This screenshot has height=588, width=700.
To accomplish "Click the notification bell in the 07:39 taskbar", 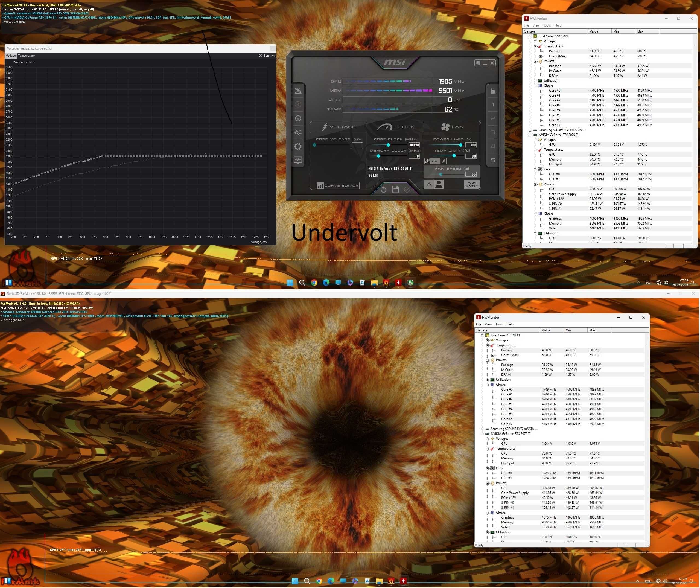I will (x=692, y=283).
